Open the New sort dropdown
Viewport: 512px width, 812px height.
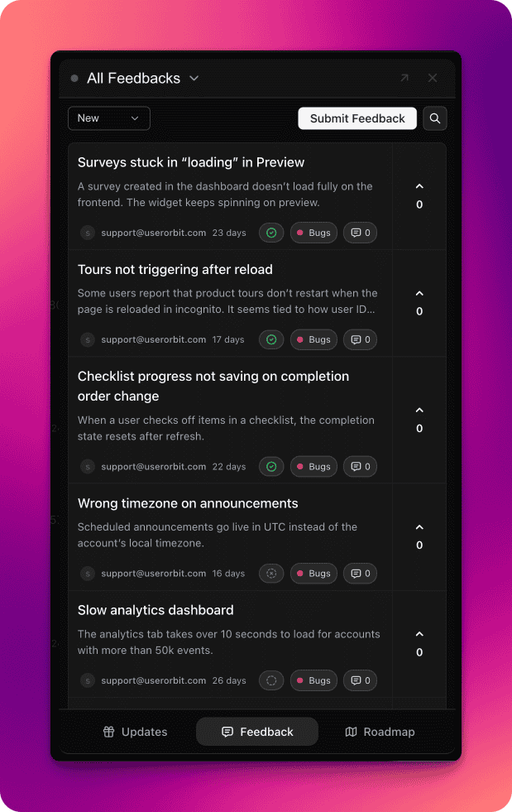pos(109,118)
